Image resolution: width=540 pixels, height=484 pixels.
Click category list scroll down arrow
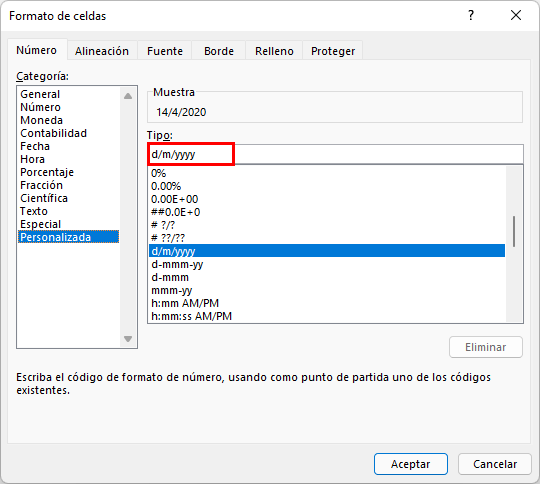128,339
